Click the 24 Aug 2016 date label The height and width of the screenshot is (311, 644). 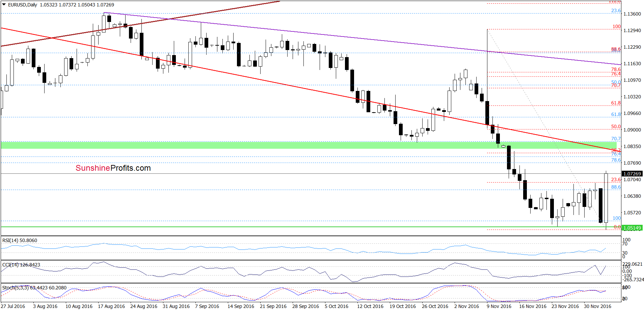coord(144,306)
